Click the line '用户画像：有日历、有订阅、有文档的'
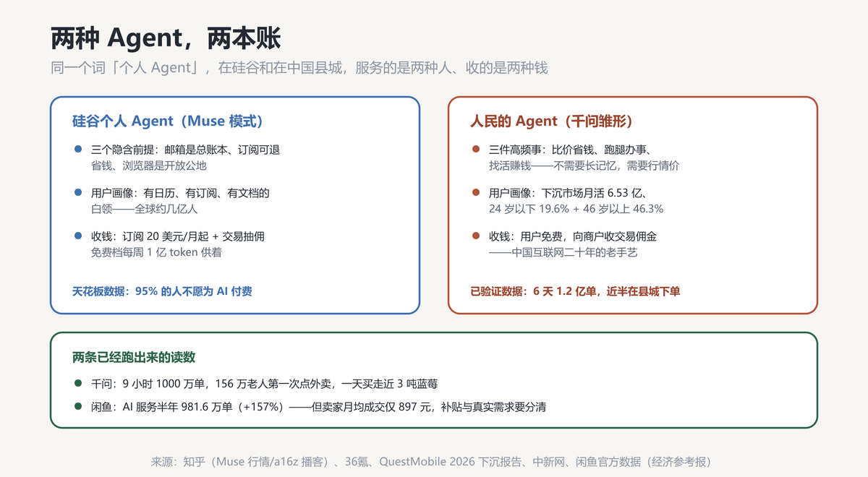This screenshot has height=477, width=868. point(180,193)
